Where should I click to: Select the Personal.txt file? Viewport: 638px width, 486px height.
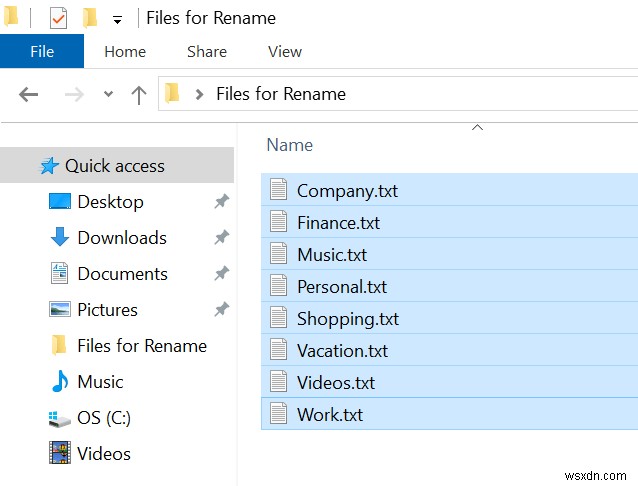[x=450, y=286]
